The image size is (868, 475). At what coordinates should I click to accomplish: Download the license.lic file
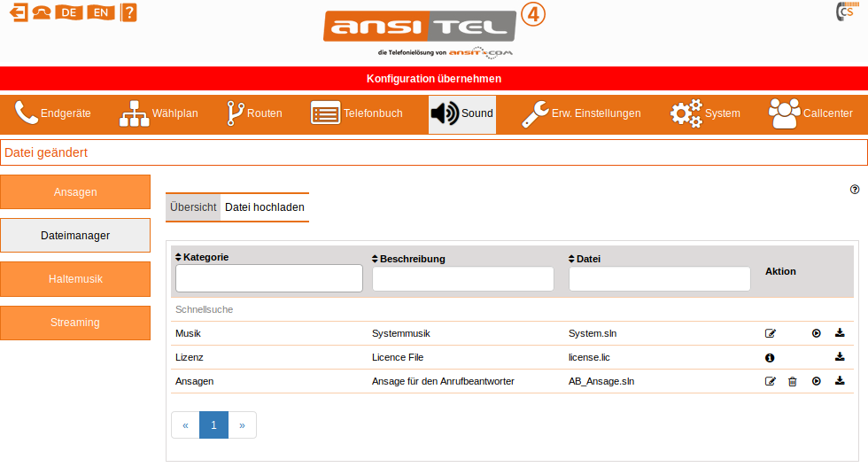(840, 357)
